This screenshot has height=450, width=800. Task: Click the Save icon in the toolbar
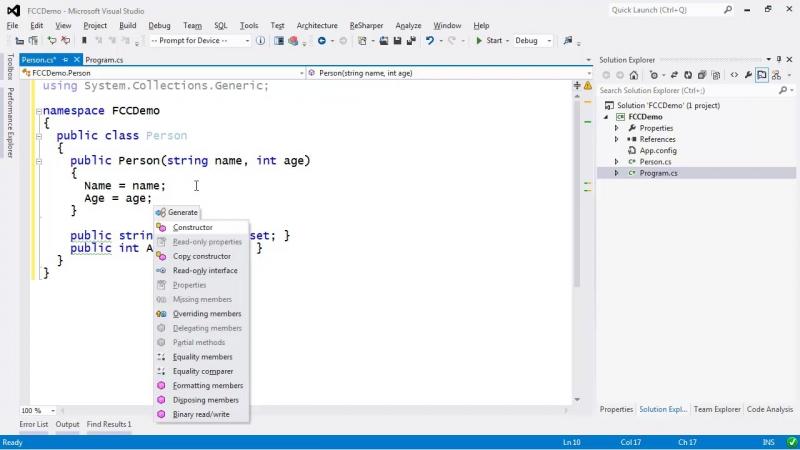397,40
